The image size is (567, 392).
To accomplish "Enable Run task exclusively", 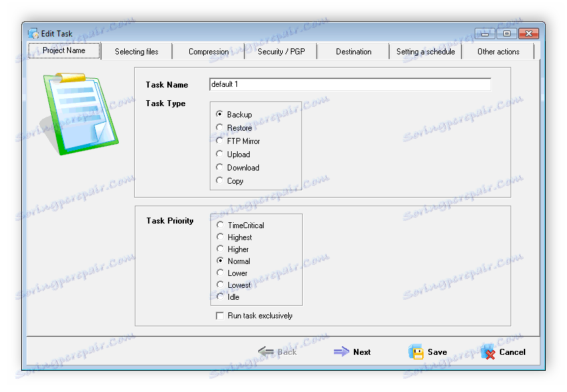I will (219, 316).
